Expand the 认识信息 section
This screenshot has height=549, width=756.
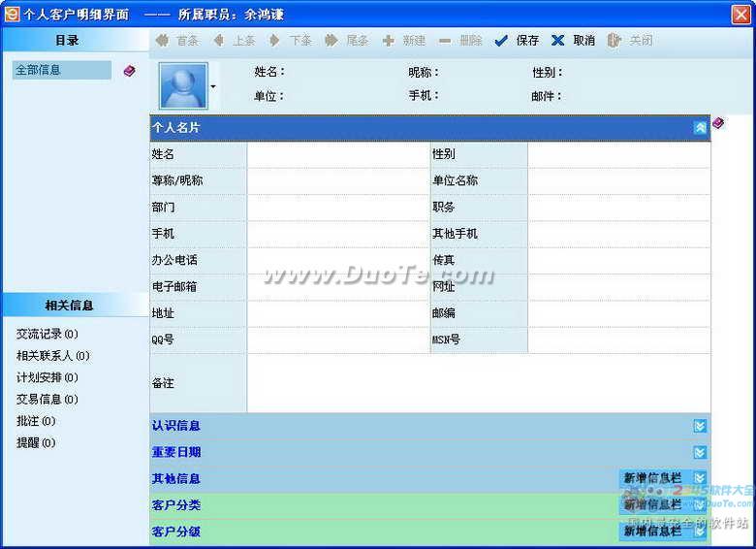[700, 426]
